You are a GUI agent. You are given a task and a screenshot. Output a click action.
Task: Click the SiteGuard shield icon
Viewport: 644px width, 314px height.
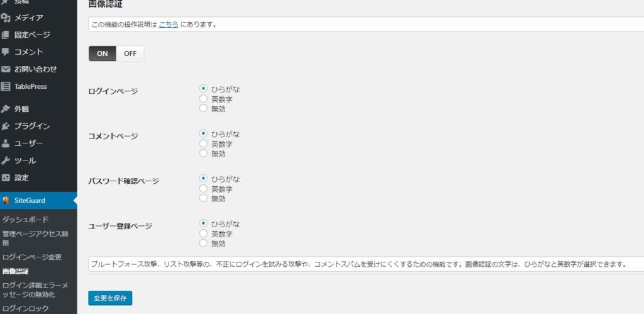6,201
